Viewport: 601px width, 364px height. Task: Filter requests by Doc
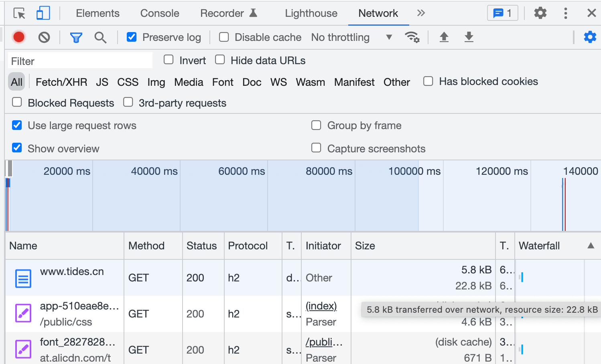[252, 82]
